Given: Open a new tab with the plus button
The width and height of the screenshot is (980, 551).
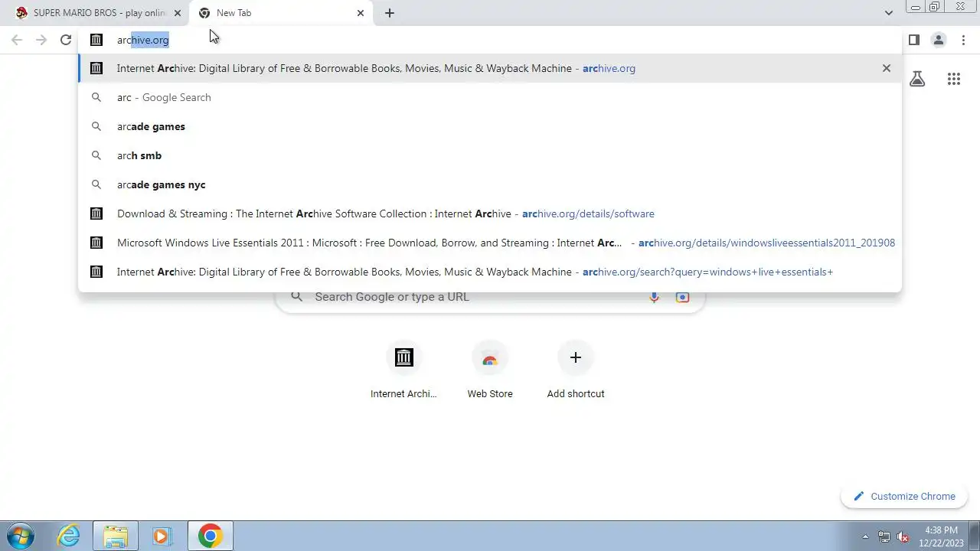Looking at the screenshot, I should point(389,13).
